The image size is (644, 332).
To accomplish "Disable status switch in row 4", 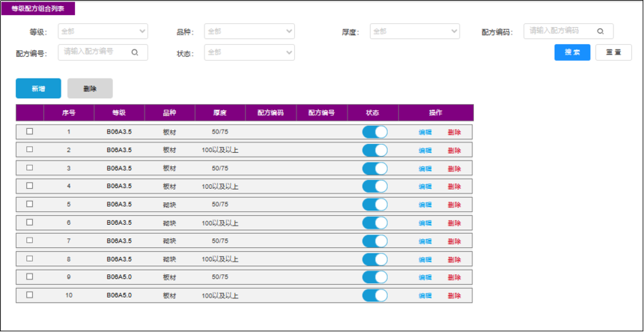I will point(374,186).
